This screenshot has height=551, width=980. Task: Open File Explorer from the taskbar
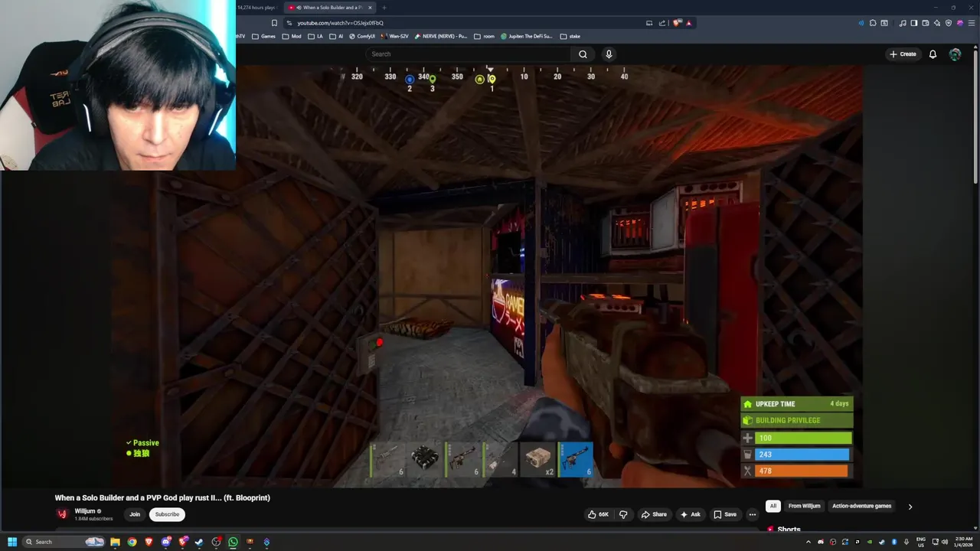click(115, 542)
